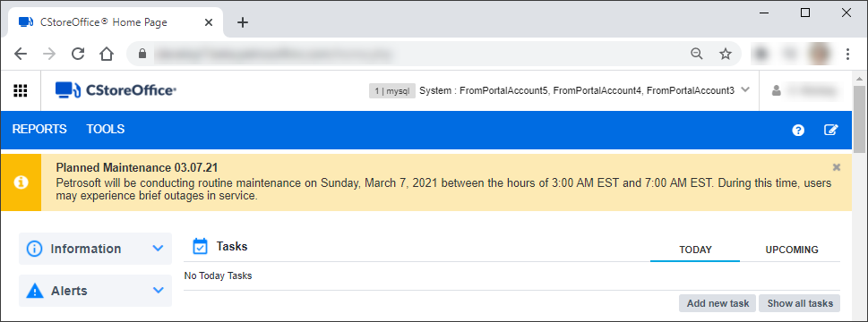Click the Show all tasks button
The image size is (868, 322).
tap(800, 303)
